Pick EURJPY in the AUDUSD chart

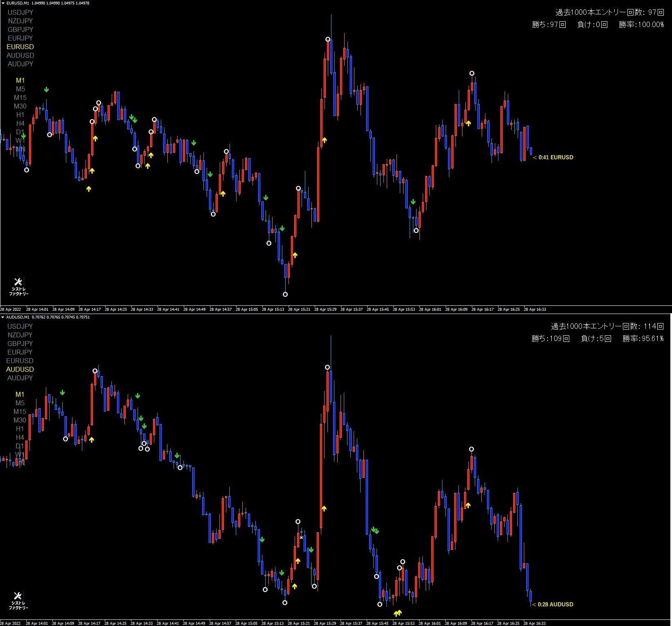point(20,352)
